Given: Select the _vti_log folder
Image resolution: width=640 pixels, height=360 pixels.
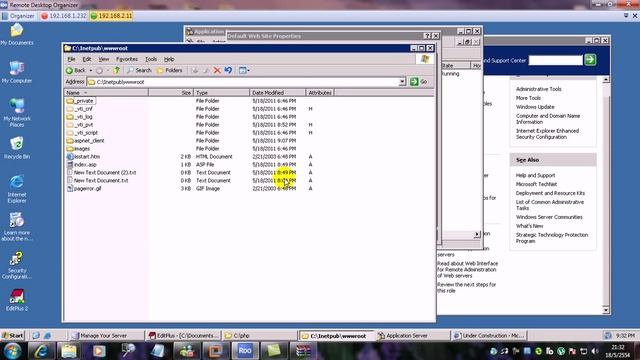Looking at the screenshot, I should 79,117.
